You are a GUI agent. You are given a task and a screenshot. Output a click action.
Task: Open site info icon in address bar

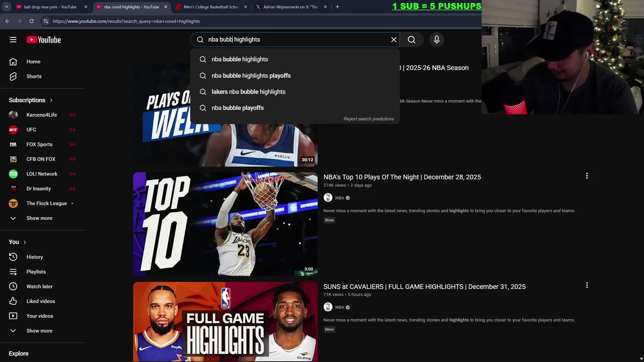(x=46, y=21)
